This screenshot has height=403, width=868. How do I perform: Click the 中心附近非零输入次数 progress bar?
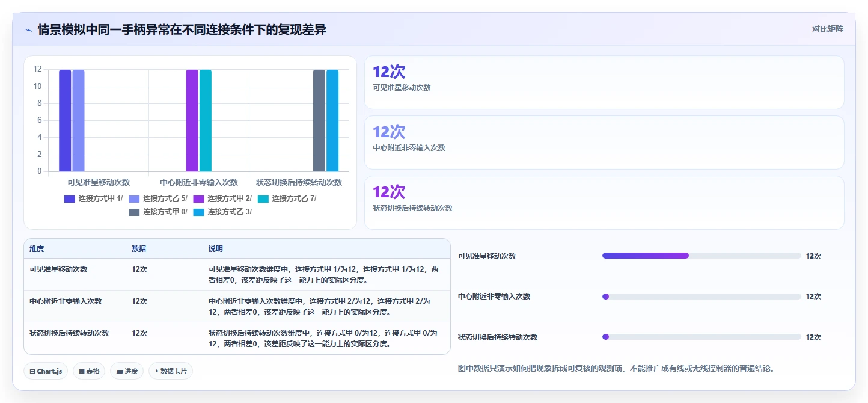pyautogui.click(x=701, y=297)
